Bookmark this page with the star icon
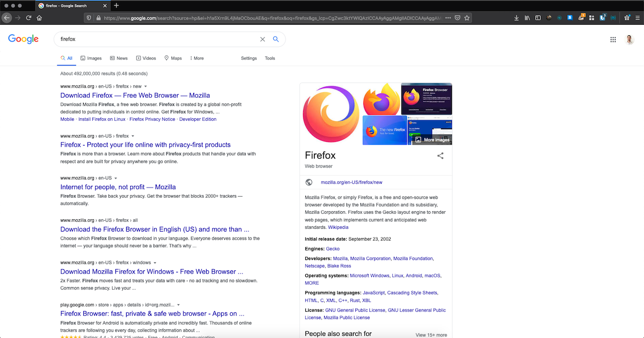 tap(467, 18)
